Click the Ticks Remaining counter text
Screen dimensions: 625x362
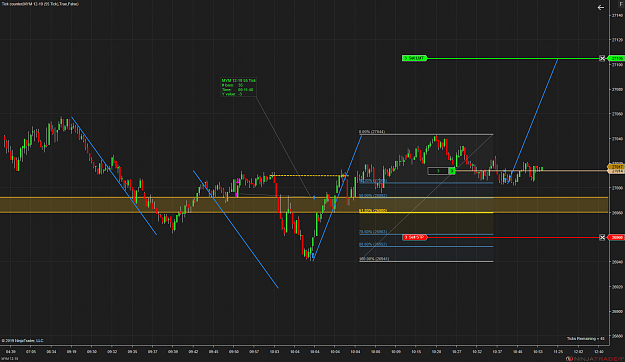(586, 338)
